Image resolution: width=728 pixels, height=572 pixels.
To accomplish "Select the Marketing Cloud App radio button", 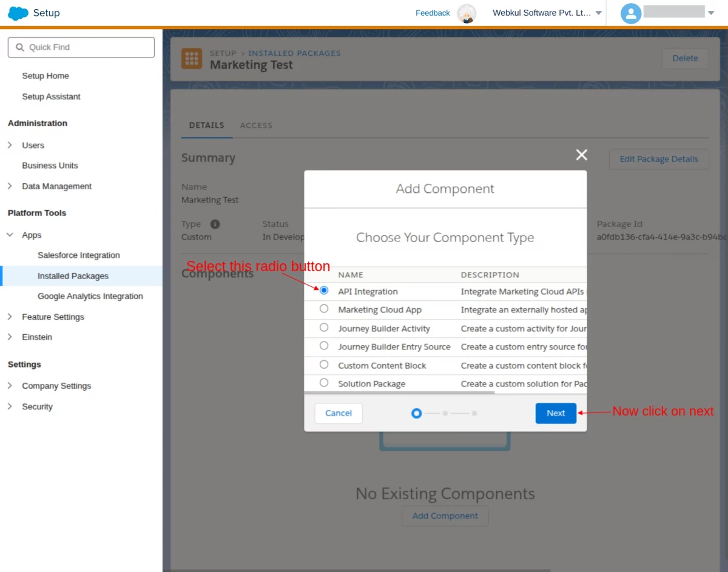I will point(324,309).
